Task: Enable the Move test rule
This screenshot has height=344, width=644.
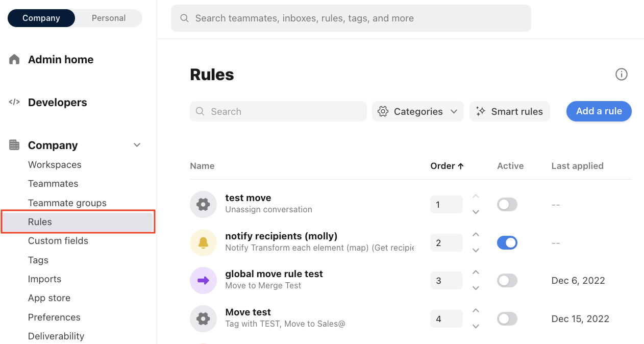Action: point(507,318)
